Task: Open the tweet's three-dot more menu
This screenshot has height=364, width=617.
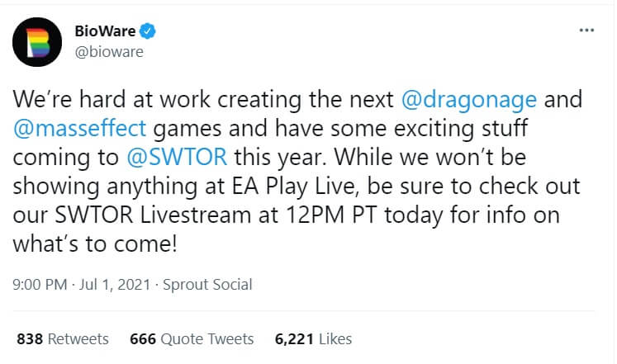Action: 586,31
